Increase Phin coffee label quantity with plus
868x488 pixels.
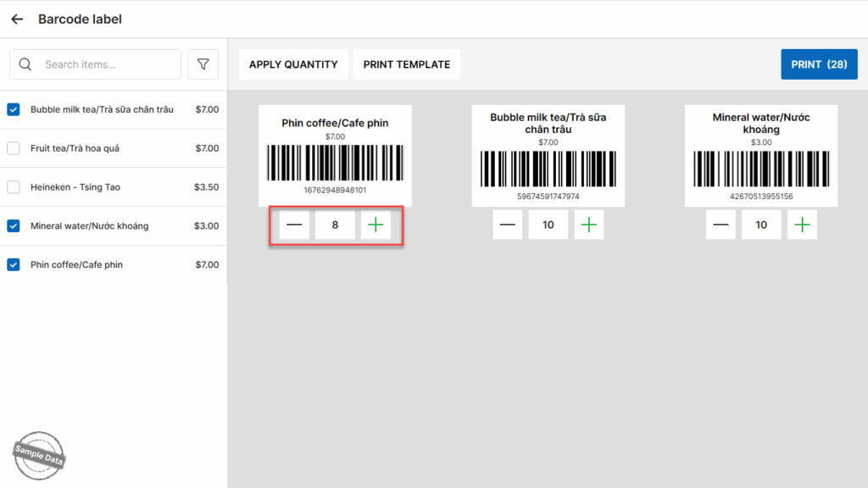point(376,225)
